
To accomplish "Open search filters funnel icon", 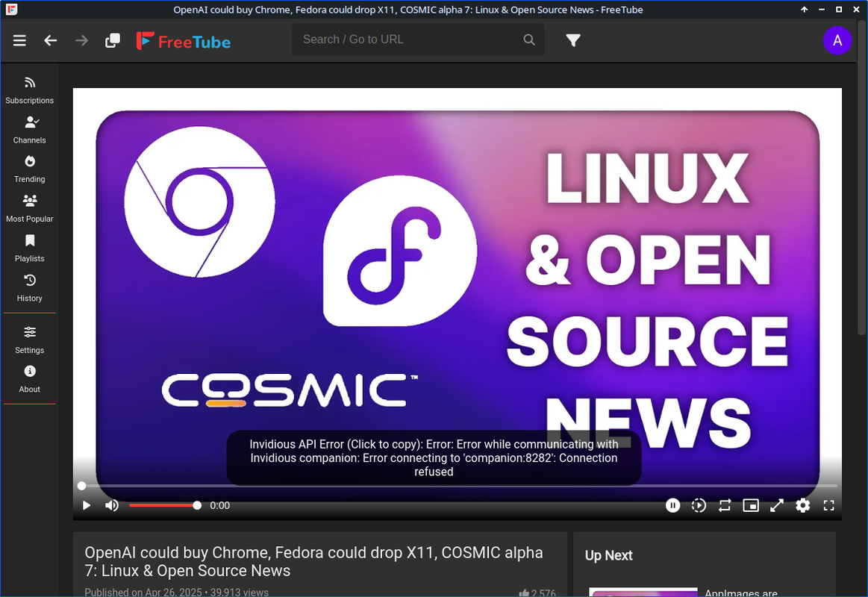I will tap(573, 40).
